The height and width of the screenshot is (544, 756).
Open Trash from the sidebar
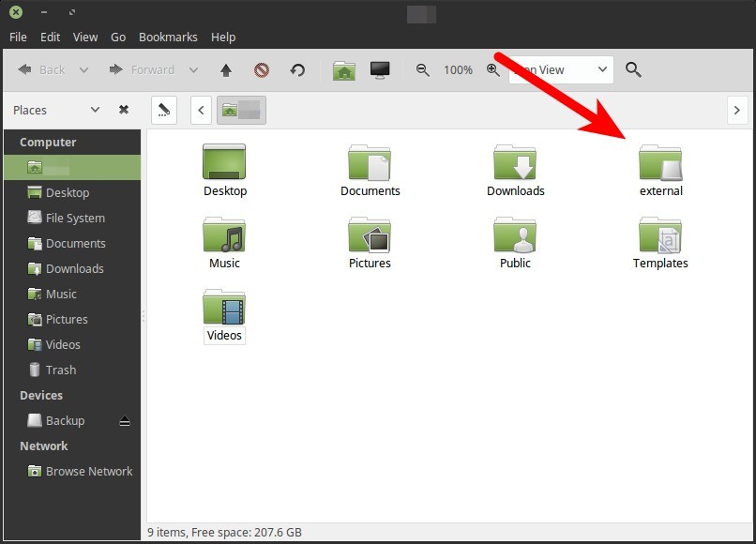(x=60, y=370)
